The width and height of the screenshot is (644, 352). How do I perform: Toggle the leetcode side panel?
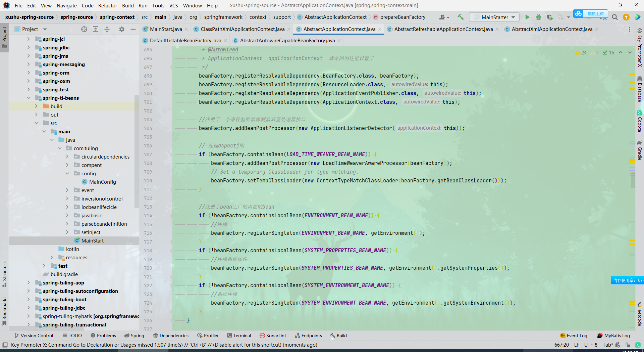tap(640, 314)
